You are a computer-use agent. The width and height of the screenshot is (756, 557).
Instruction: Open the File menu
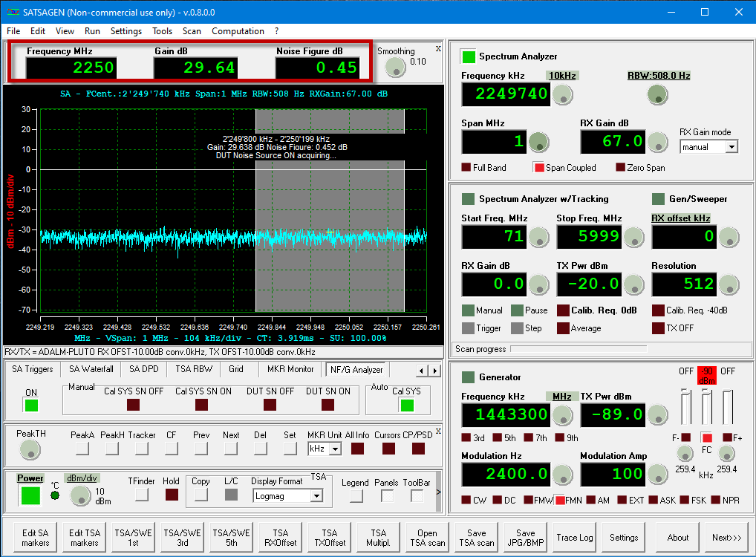point(13,31)
